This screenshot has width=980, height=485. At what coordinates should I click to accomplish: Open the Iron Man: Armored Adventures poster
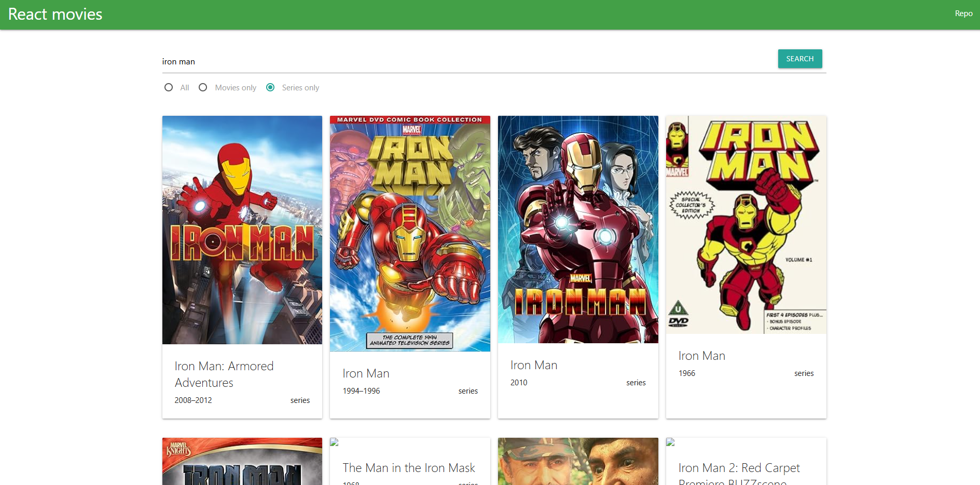click(242, 230)
